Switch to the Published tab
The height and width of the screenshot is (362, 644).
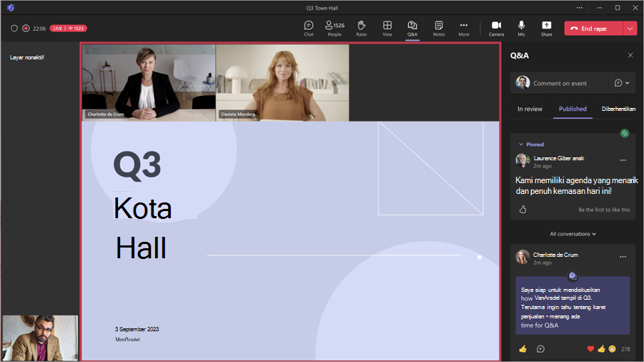pyautogui.click(x=573, y=109)
